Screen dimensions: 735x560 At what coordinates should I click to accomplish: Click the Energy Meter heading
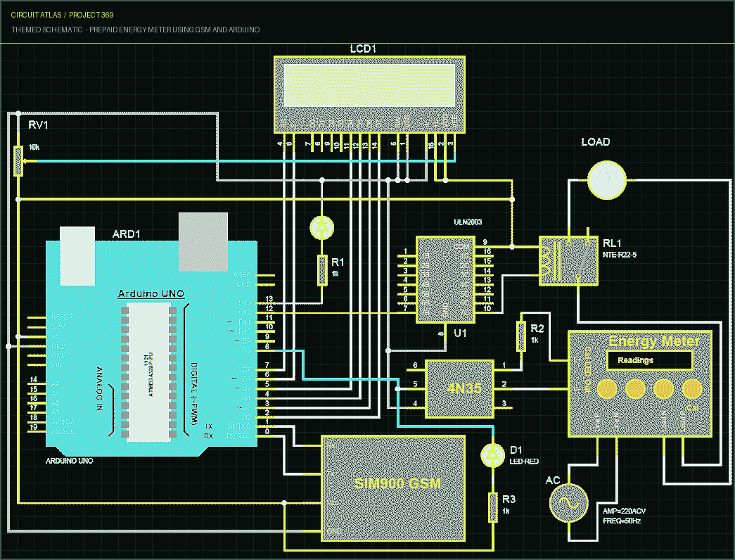pyautogui.click(x=654, y=341)
